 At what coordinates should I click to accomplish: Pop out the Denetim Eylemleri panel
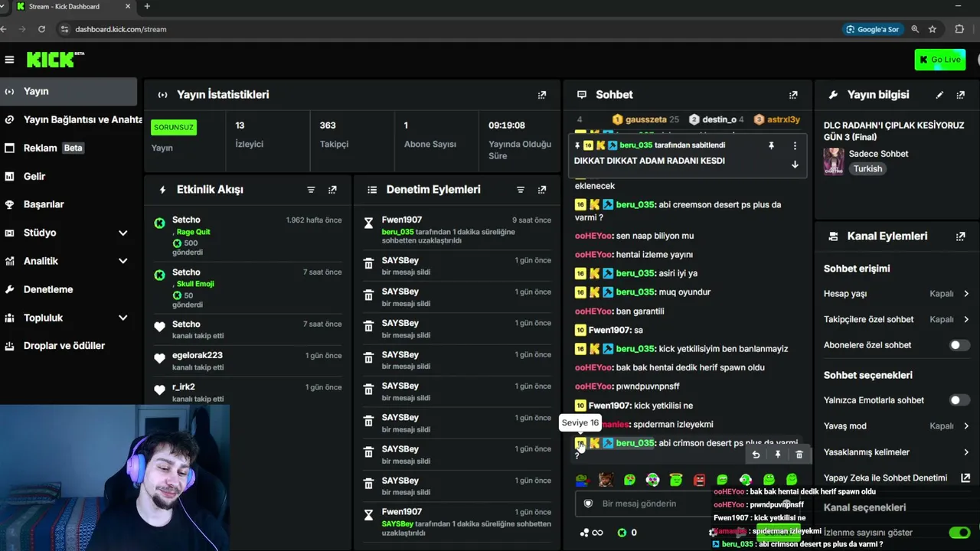pyautogui.click(x=542, y=190)
